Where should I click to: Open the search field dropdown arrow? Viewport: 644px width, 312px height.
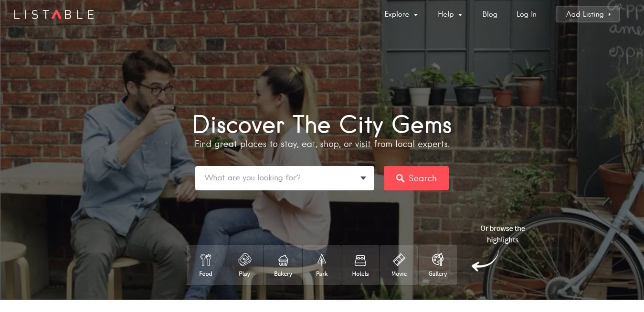pos(363,178)
